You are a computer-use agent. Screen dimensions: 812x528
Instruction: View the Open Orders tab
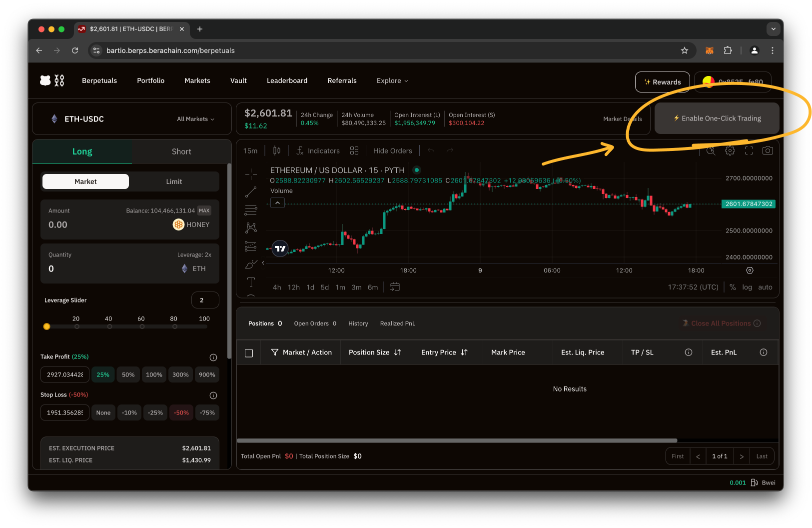(x=315, y=323)
